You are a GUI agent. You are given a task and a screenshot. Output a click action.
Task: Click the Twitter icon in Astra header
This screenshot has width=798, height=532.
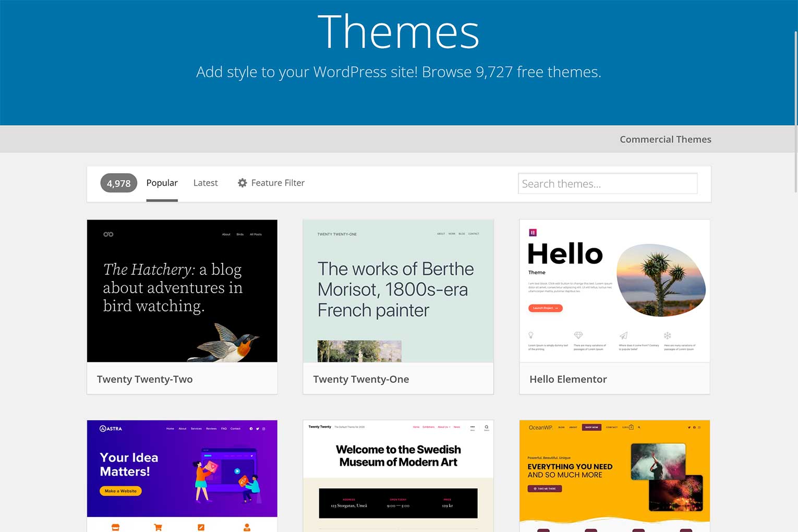(258, 428)
